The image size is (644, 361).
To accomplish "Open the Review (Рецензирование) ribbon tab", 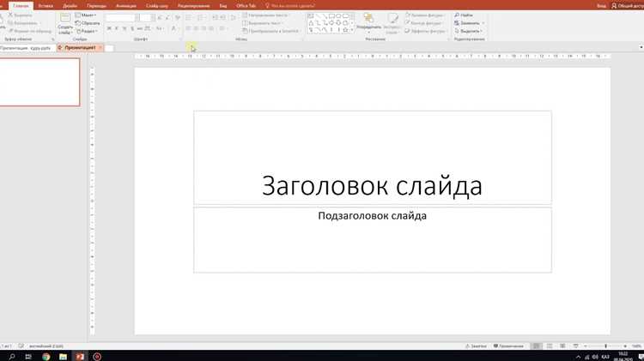I will (193, 6).
